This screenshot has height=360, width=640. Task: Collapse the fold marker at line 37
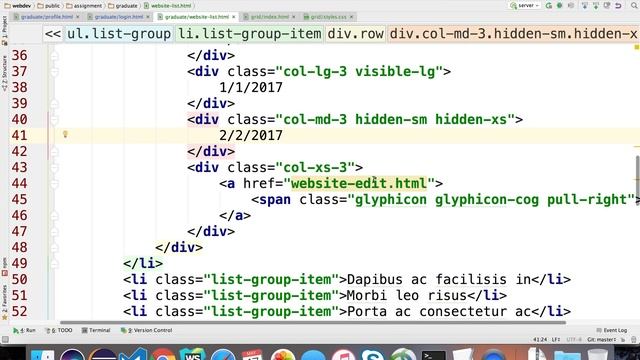pos(54,72)
